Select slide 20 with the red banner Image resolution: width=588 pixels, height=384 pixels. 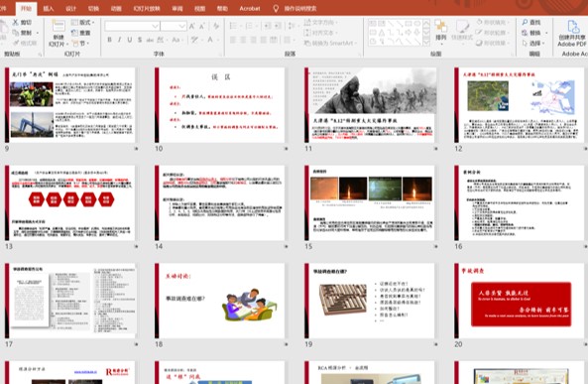point(520,301)
